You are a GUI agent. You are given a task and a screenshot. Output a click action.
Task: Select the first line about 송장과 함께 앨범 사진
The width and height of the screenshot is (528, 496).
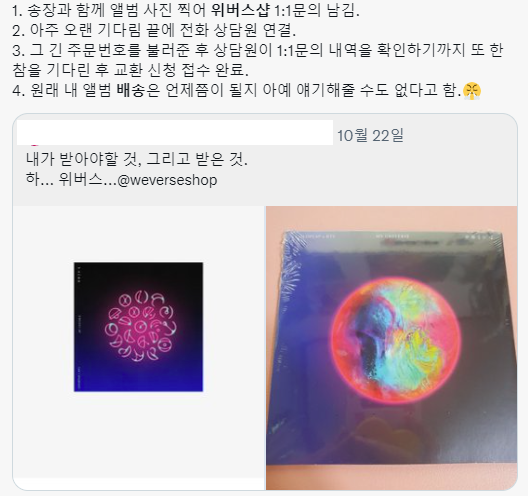[186, 10]
